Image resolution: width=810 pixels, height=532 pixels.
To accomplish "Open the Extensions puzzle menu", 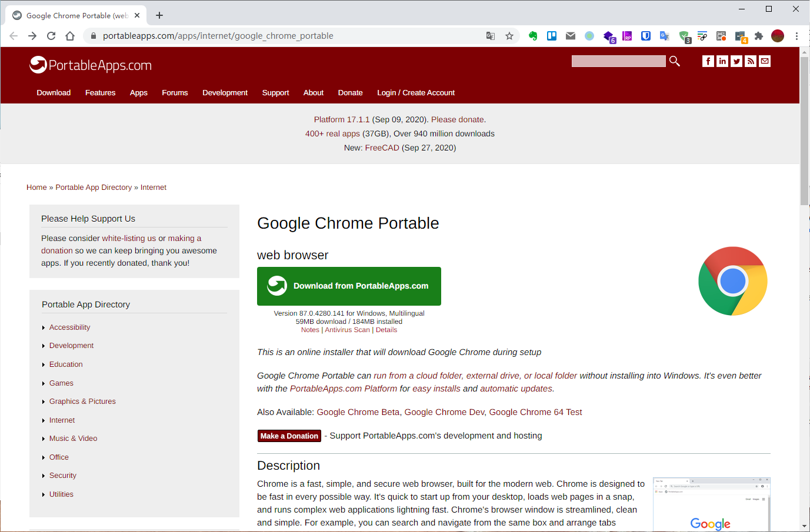I will (x=759, y=36).
